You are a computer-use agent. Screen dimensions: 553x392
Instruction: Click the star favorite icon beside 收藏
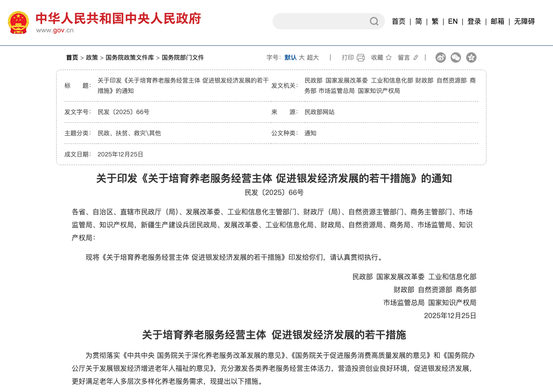point(388,57)
